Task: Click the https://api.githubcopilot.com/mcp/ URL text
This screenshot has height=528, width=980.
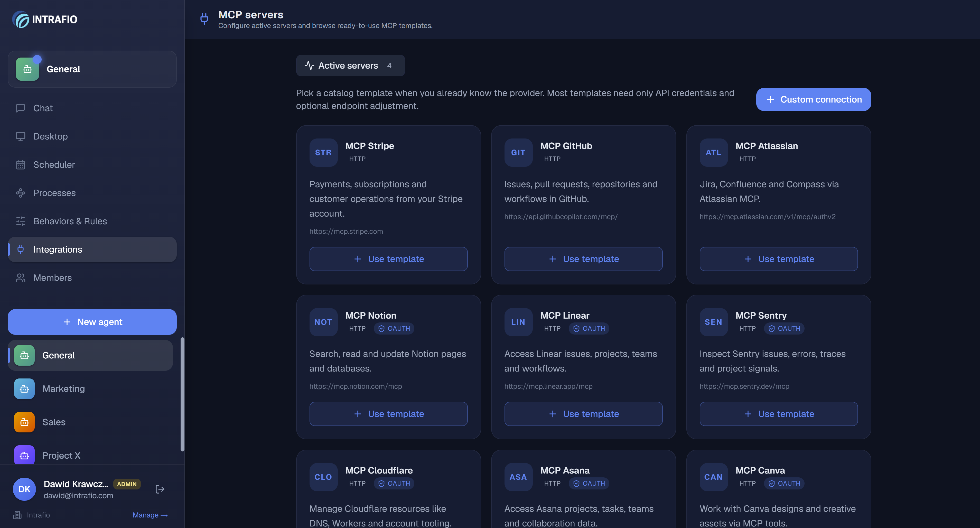Action: pyautogui.click(x=561, y=217)
